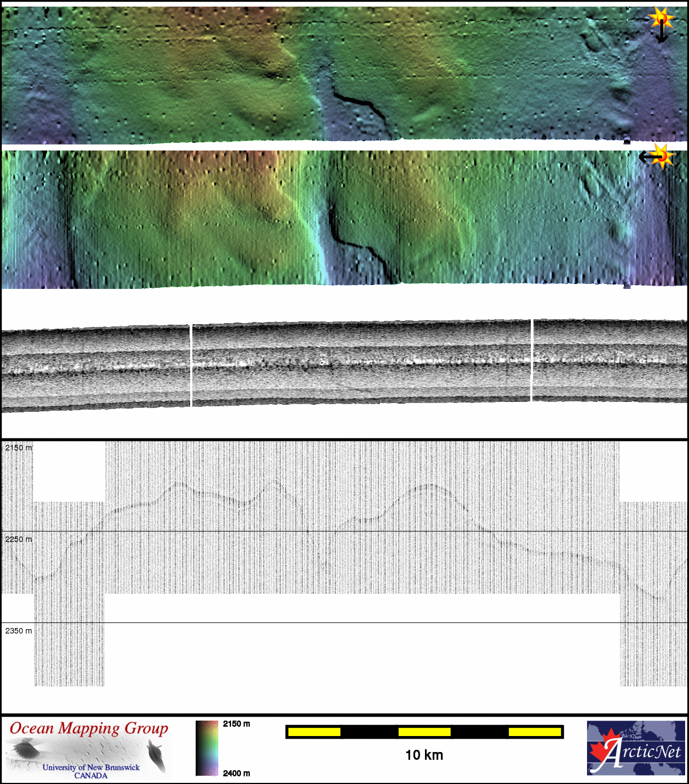Click the sun illumination icon in top panel
This screenshot has width=689, height=784.
pyautogui.click(x=661, y=19)
